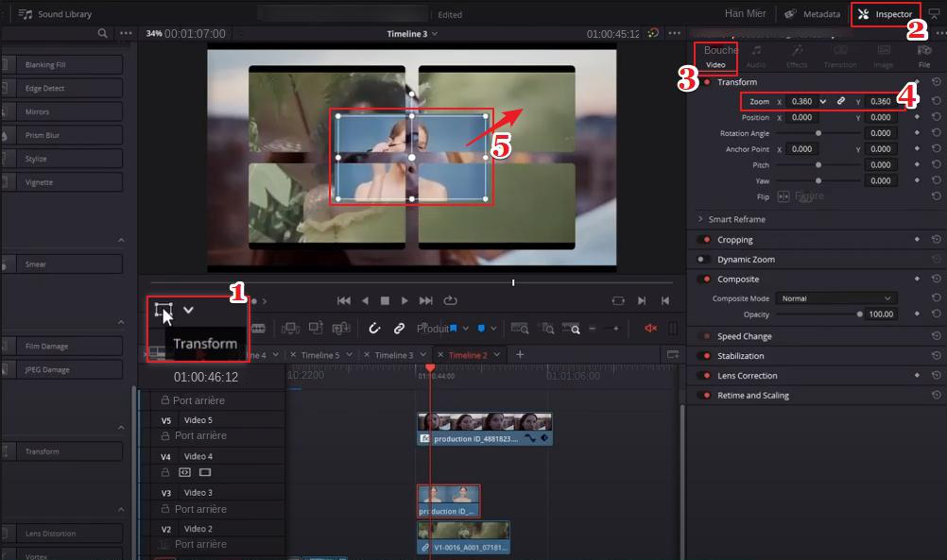Click the muted audio speaker icon
The height and width of the screenshot is (560, 947).
coord(650,329)
